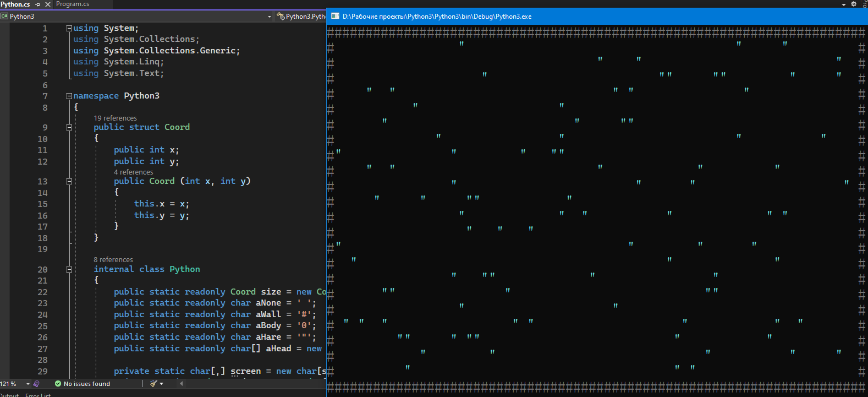Collapse the Coord constructor block
Image resolution: width=868 pixels, height=397 pixels.
69,181
